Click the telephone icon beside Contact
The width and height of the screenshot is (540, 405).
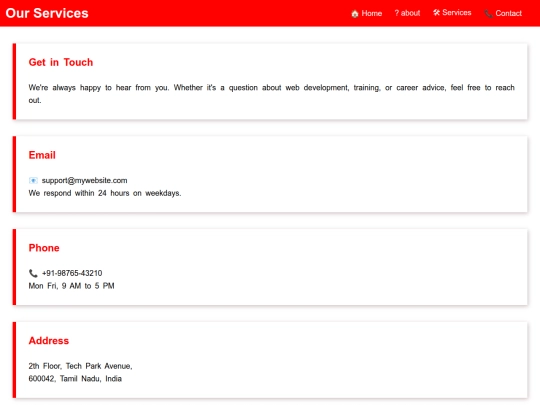click(488, 14)
